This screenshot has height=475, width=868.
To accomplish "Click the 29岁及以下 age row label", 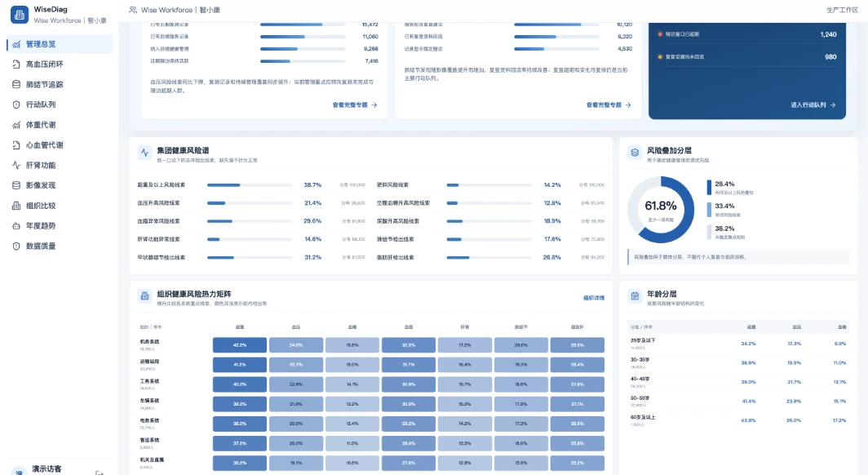I will pos(643,340).
